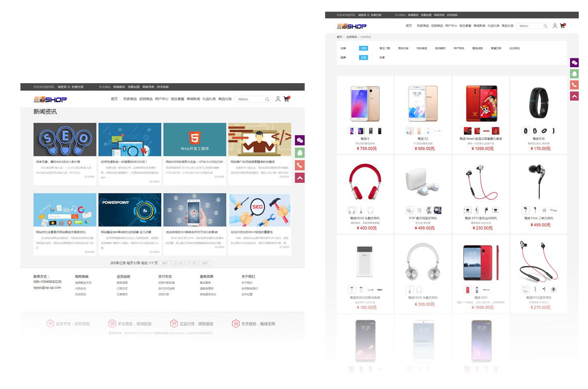Open 商城新闻 menu on the news page

coord(193,99)
